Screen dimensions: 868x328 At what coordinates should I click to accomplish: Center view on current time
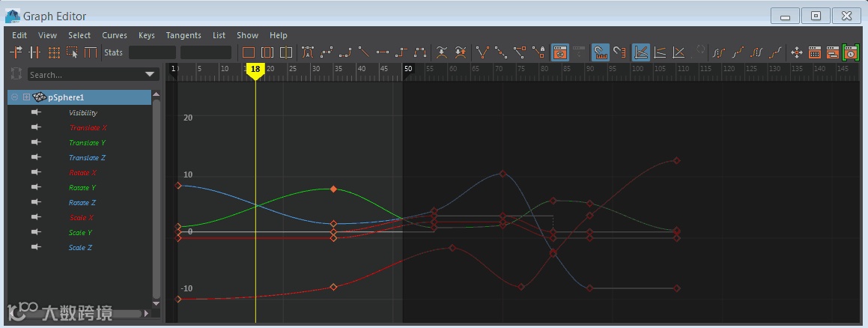point(286,52)
